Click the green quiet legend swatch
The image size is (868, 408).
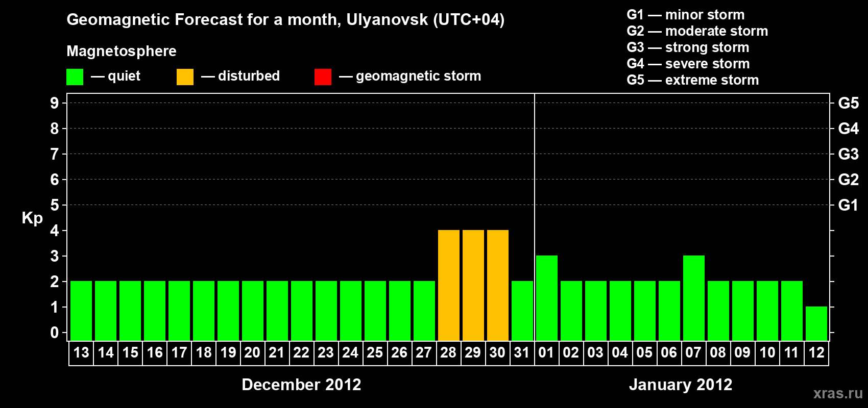[x=75, y=77]
